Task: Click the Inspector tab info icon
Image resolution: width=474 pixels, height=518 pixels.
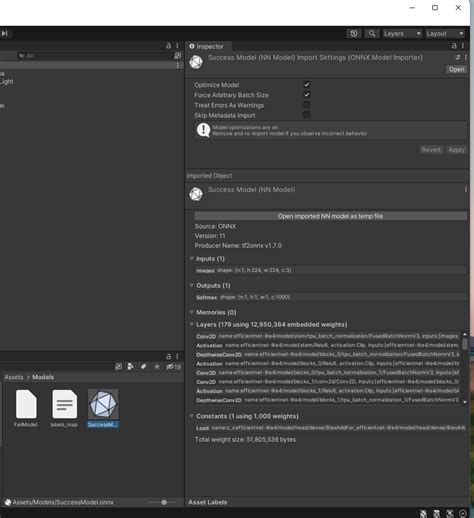Action: (192, 46)
